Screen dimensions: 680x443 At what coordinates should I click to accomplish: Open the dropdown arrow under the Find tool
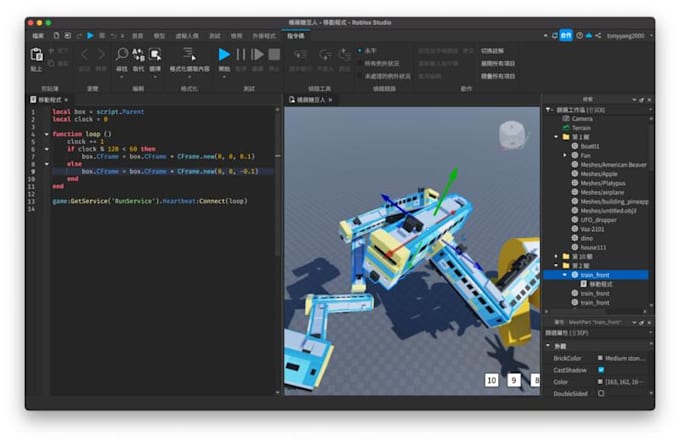122,77
